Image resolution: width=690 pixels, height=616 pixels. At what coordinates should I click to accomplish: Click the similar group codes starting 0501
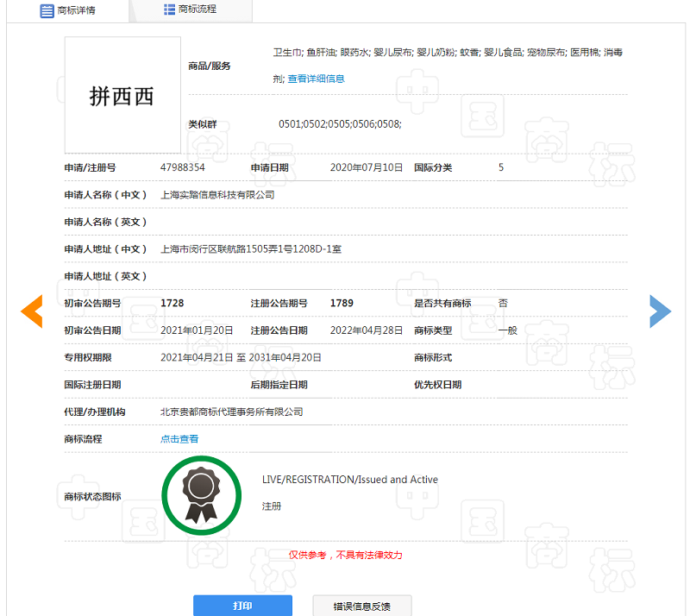coord(339,124)
